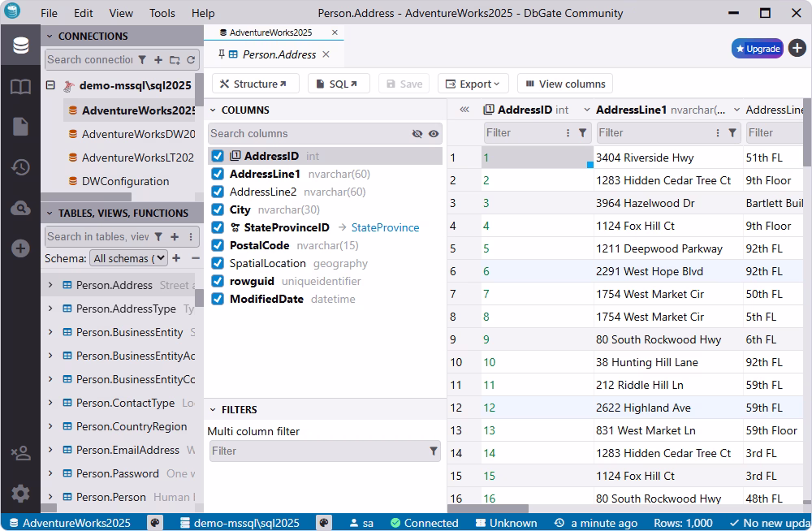
Task: Click plus icon beside tables search
Action: coord(175,237)
